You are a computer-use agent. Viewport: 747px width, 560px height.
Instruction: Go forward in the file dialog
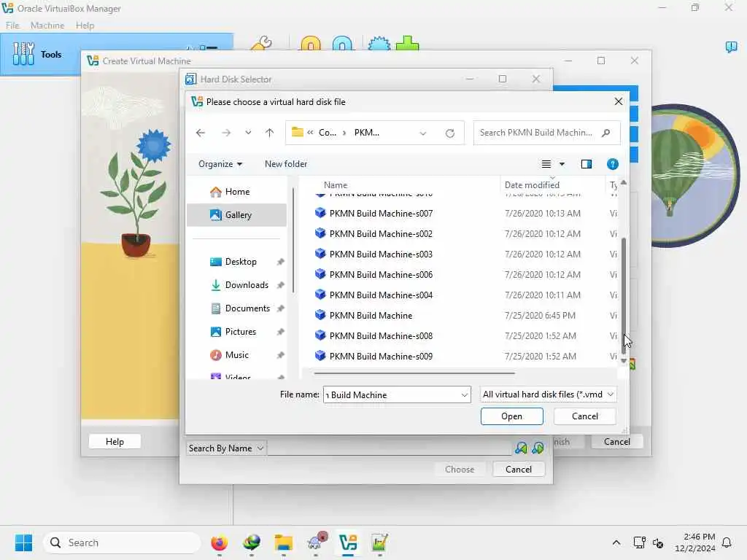[226, 133]
